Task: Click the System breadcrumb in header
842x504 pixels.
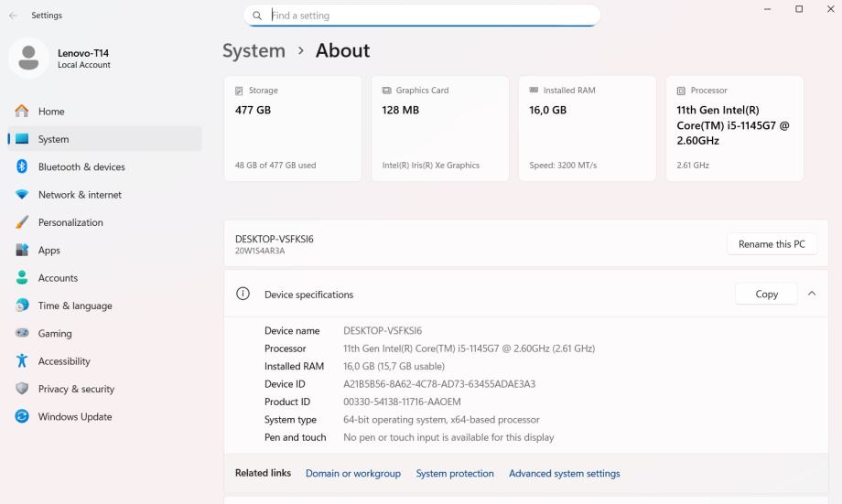Action: 254,51
